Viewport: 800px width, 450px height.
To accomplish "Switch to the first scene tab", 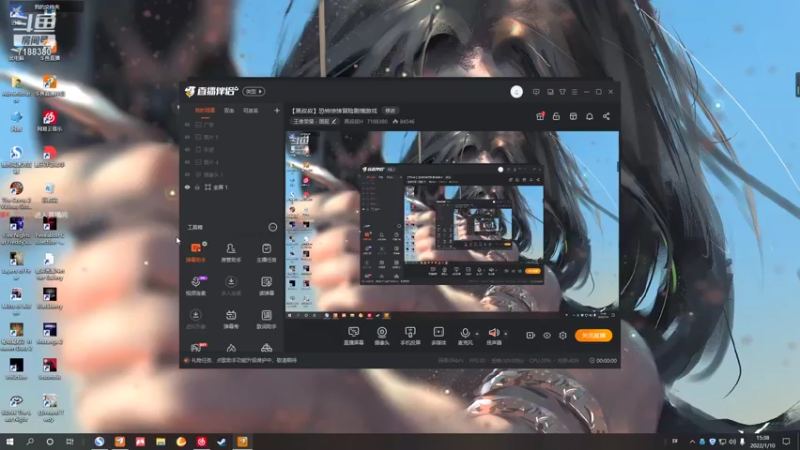I will click(205, 111).
